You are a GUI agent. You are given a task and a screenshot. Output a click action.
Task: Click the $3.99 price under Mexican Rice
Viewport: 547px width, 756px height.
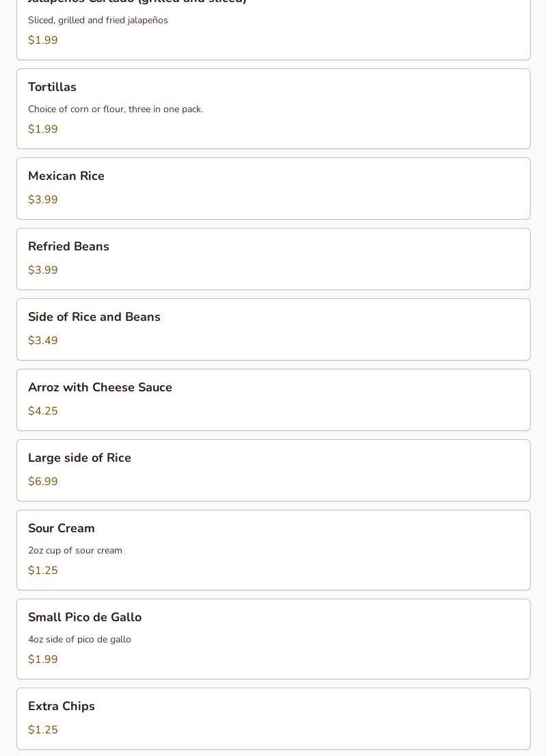tap(43, 199)
